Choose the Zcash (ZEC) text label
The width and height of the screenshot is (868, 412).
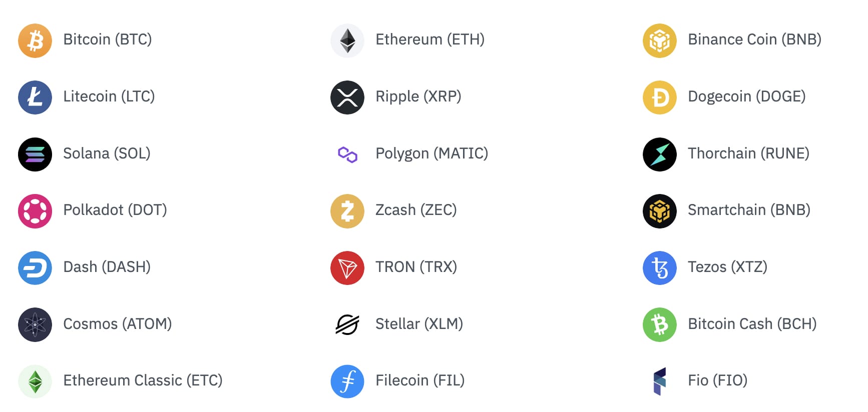coord(416,210)
